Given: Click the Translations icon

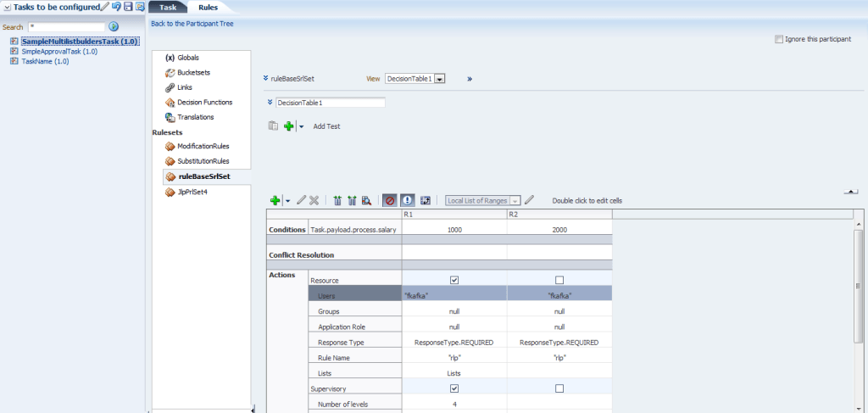Looking at the screenshot, I should (170, 117).
